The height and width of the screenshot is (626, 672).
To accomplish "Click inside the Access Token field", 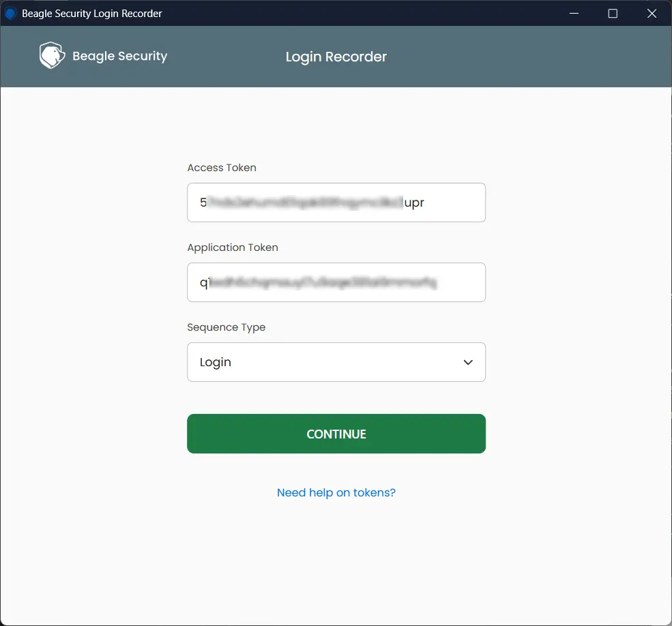I will (x=336, y=203).
